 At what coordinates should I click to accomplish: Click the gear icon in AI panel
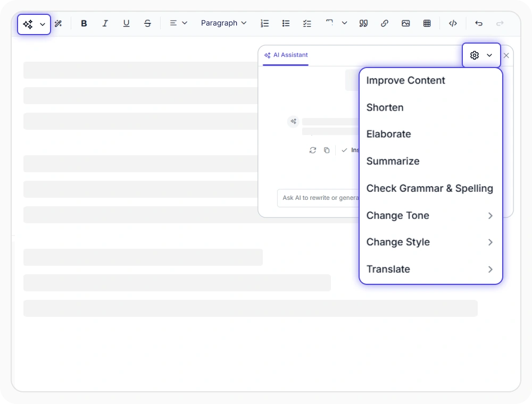click(x=475, y=55)
